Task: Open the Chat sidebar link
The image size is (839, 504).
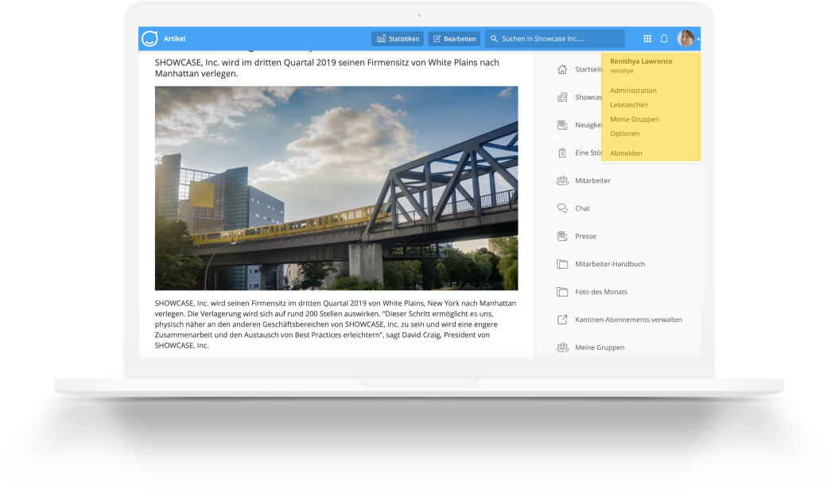Action: tap(582, 208)
